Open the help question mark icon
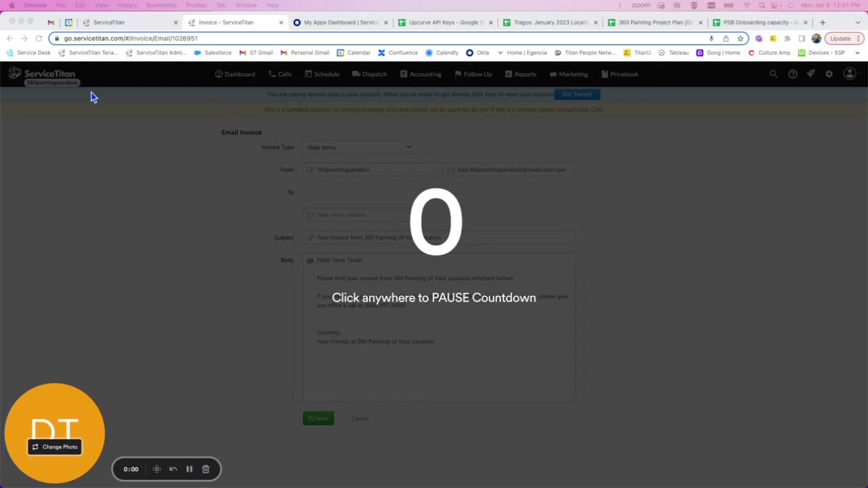Image resolution: width=868 pixels, height=488 pixels. click(x=793, y=74)
